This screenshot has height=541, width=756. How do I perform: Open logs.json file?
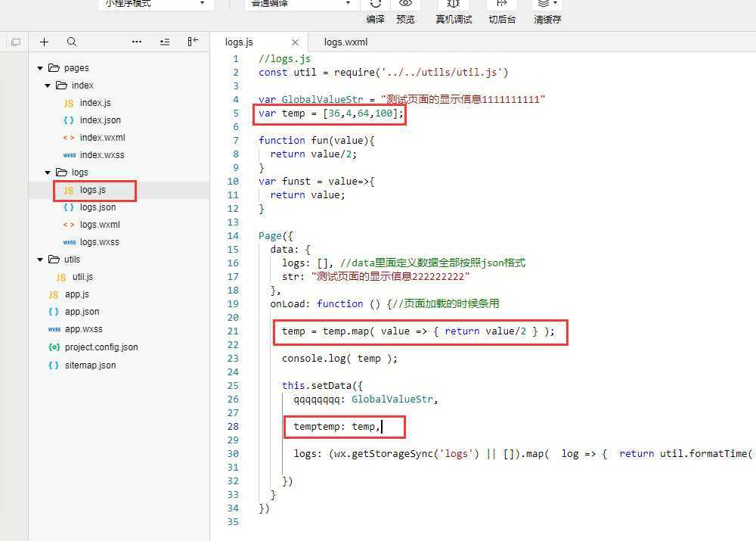coord(98,207)
